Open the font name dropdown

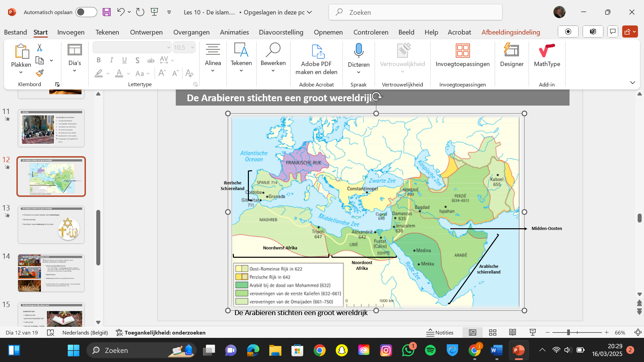[x=169, y=48]
